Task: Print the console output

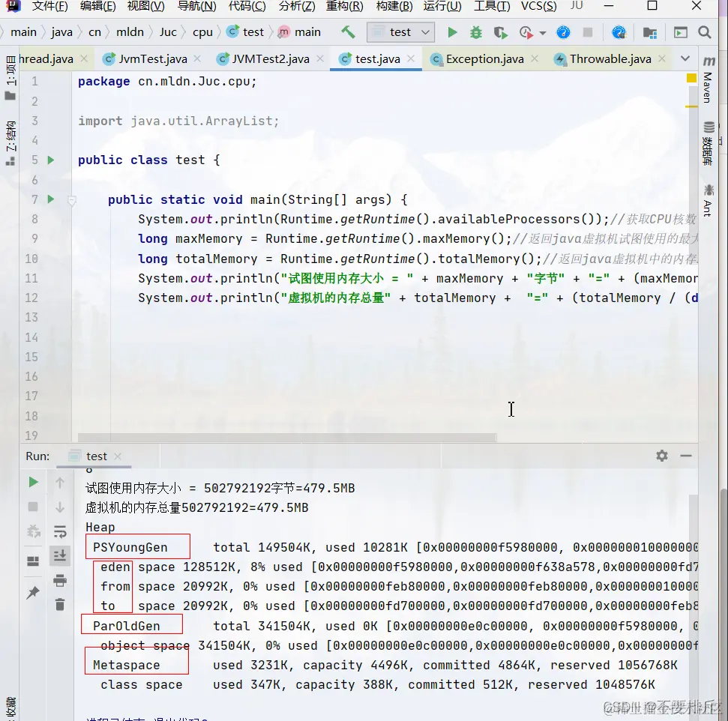Action: tap(60, 580)
